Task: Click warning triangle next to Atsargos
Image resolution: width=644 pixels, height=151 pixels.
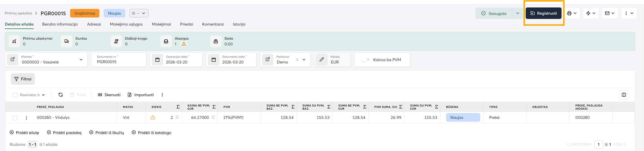Action: click(184, 44)
